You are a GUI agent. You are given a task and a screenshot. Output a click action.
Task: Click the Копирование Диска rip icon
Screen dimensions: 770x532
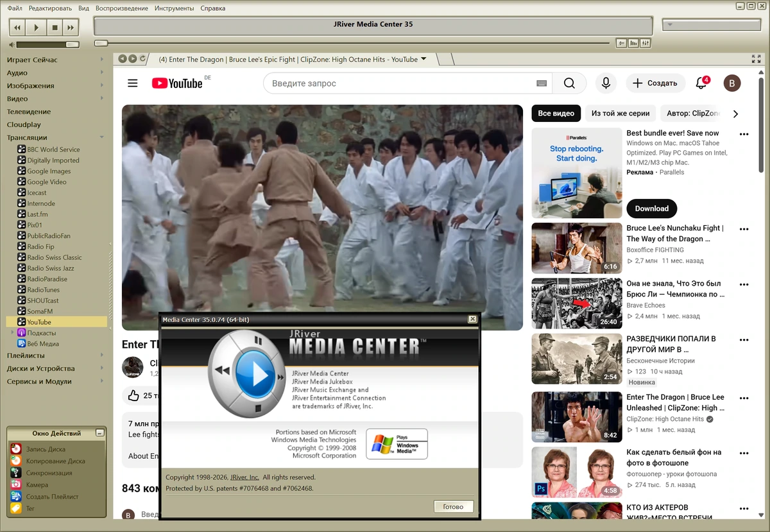click(x=16, y=461)
